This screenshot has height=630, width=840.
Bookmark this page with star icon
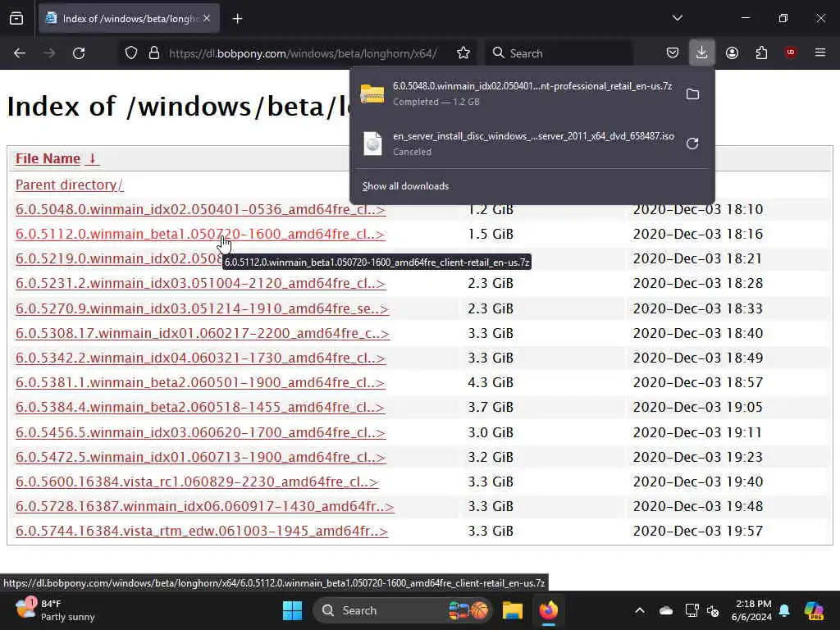(x=463, y=53)
